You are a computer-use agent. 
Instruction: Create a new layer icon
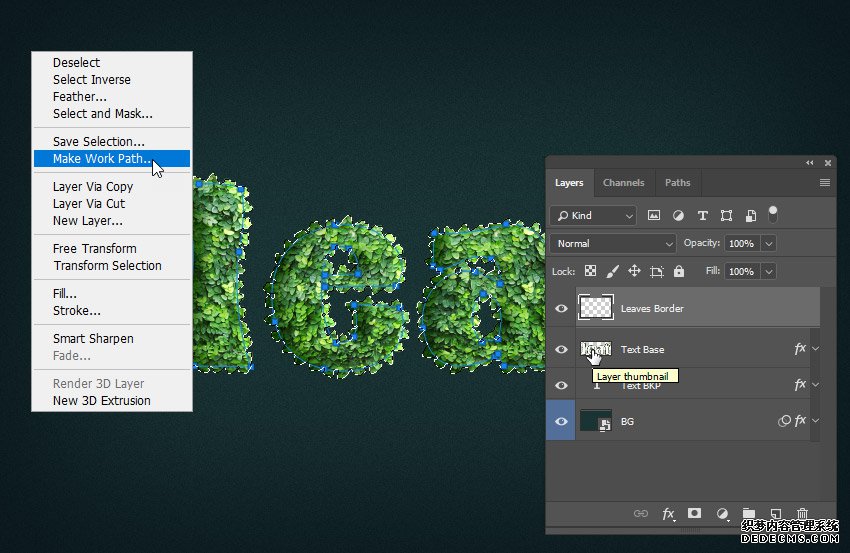776,513
